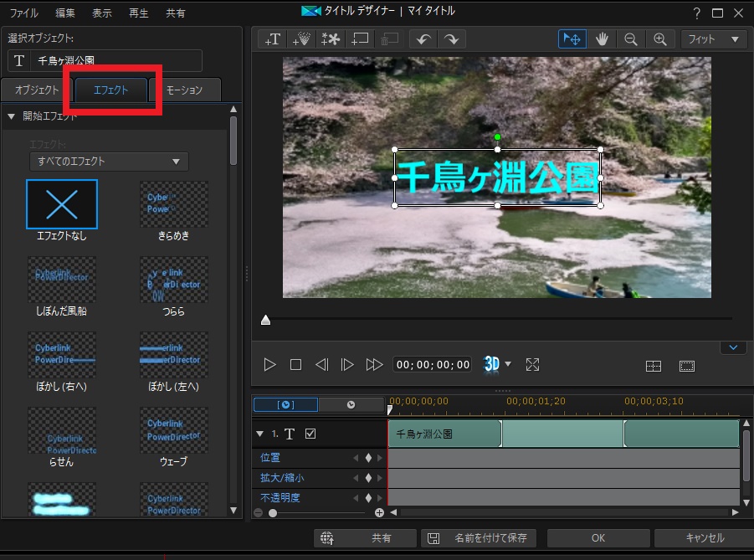The height and width of the screenshot is (560, 754).
Task: Select the きらめき effect thumbnail
Action: point(174,205)
